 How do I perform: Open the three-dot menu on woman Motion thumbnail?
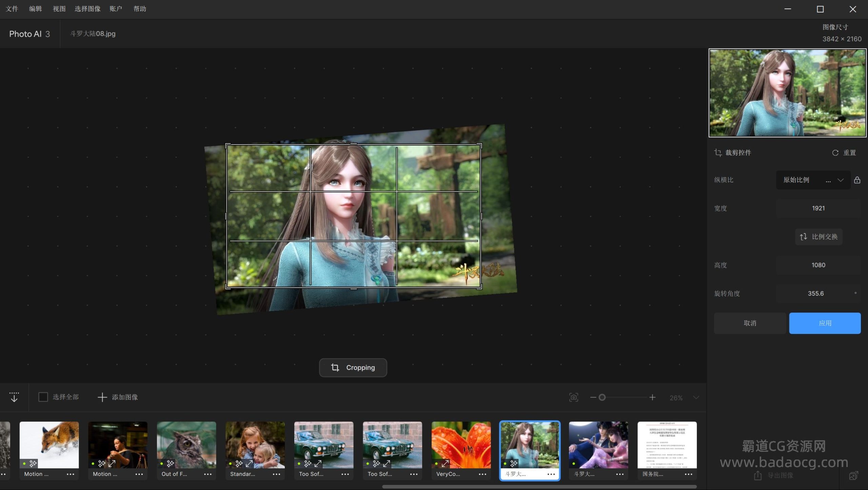(139, 474)
